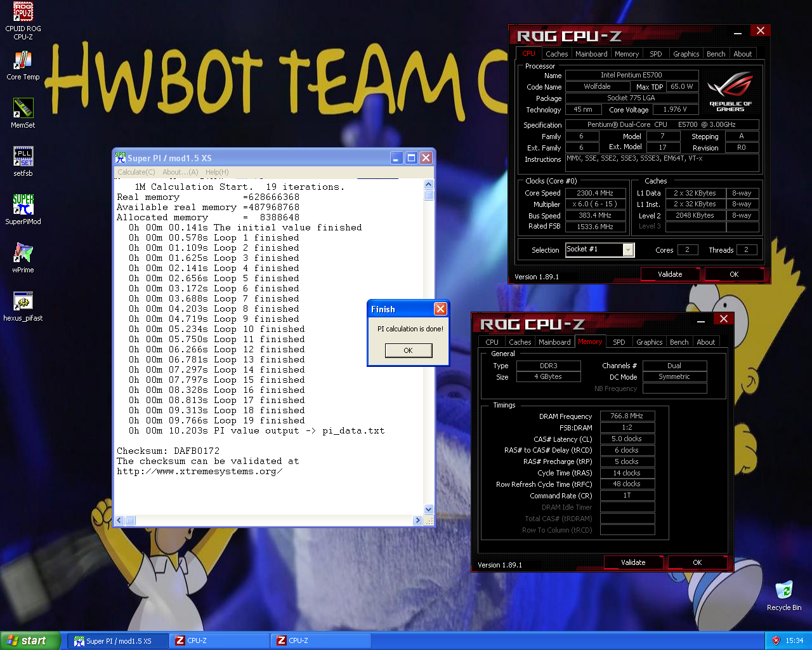The width and height of the screenshot is (812, 650).
Task: Open the Help menu in Super PI
Action: pyautogui.click(x=217, y=172)
